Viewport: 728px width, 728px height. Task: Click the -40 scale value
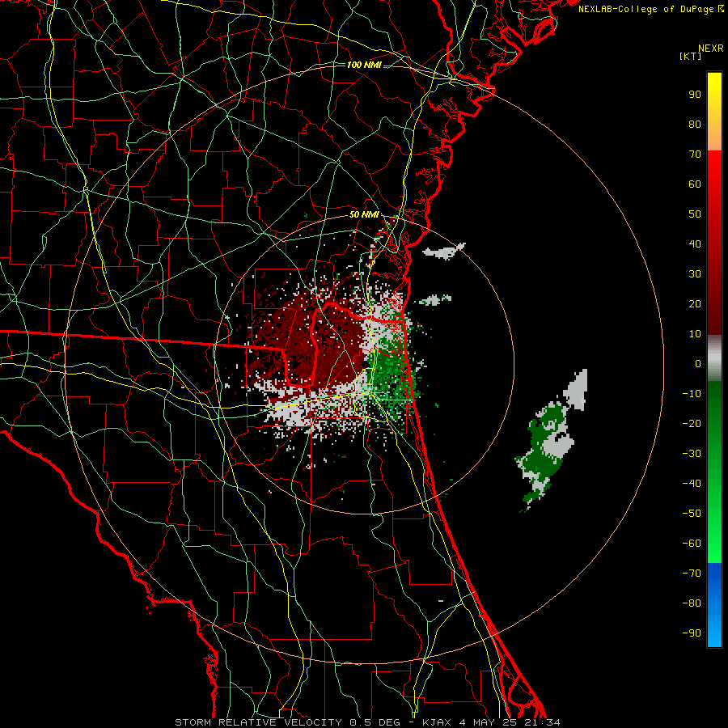pos(692,484)
